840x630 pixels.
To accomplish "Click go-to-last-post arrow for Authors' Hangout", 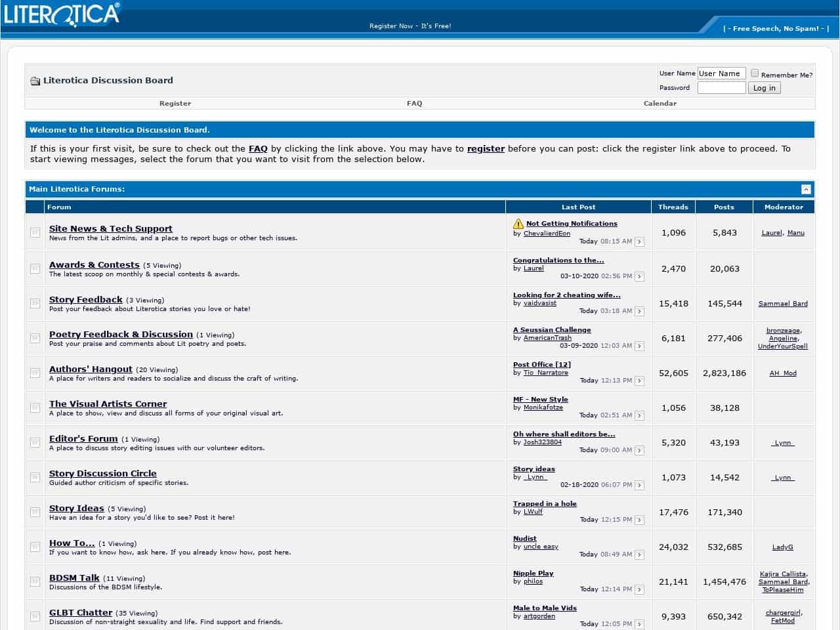I will [x=639, y=381].
